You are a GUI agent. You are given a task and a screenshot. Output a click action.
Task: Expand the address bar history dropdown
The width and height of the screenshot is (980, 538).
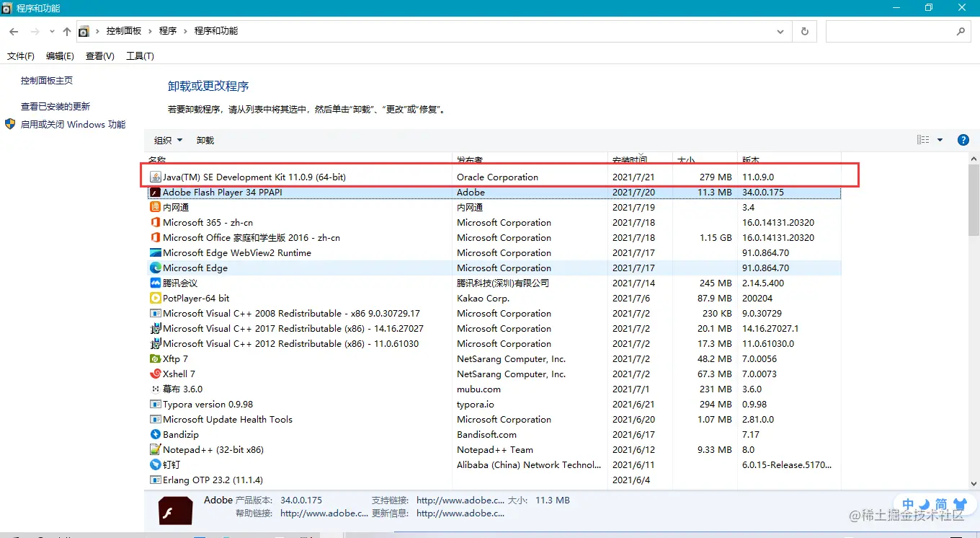click(x=781, y=32)
